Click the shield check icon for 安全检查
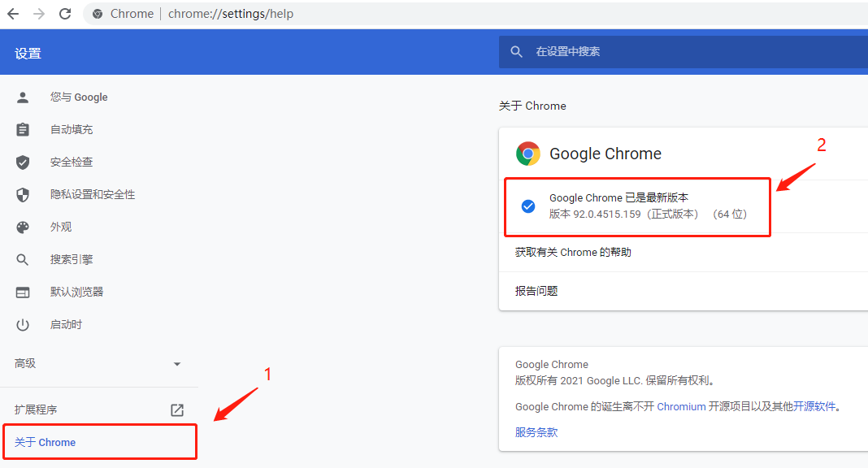Screen dimensions: 868x468 pyautogui.click(x=23, y=162)
